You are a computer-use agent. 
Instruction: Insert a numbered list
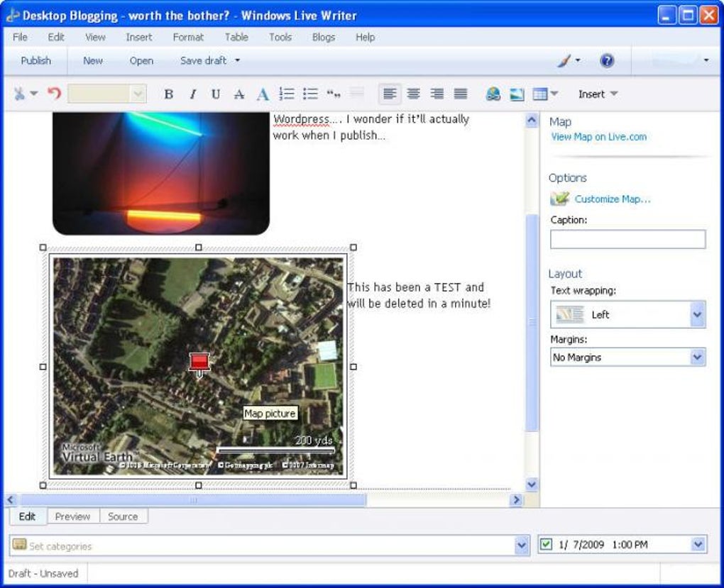click(287, 94)
